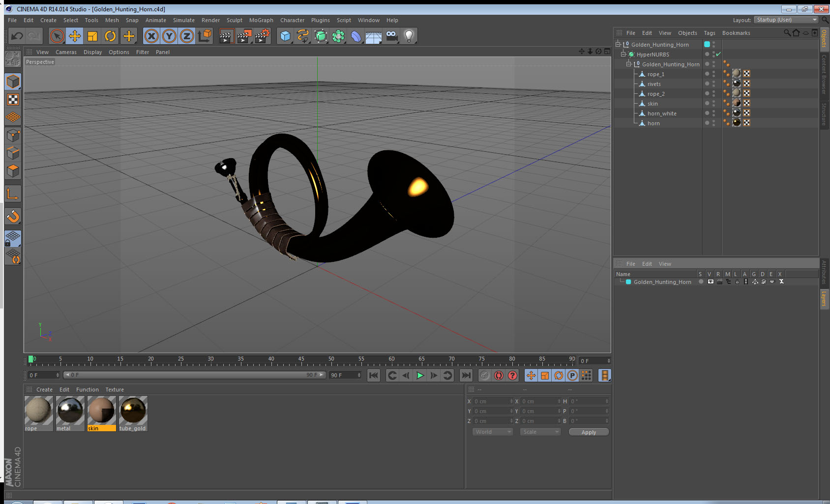Select the rope material thumbnail
Viewport: 830px width, 504px height.
tap(38, 410)
